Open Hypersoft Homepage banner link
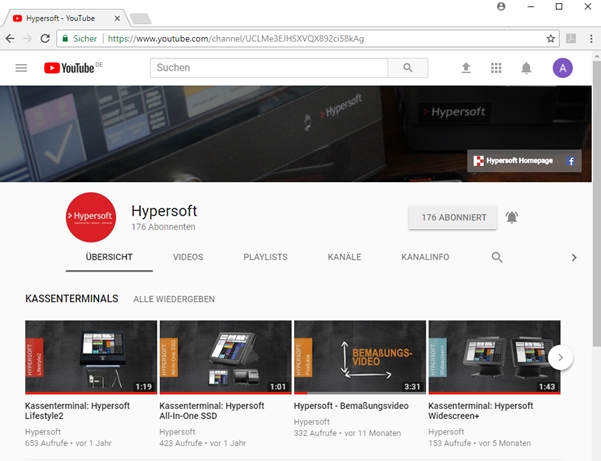Image resolution: width=601 pixels, height=461 pixels. point(513,161)
